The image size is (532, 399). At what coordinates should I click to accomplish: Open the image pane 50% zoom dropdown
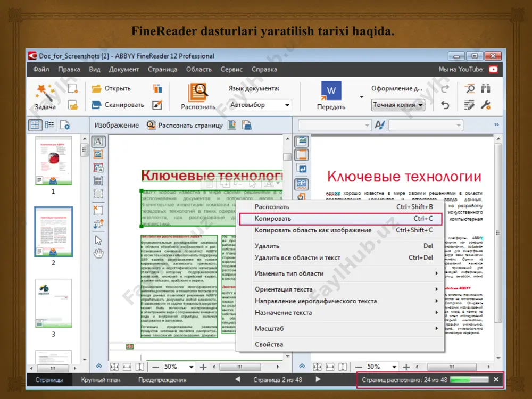coord(179,367)
